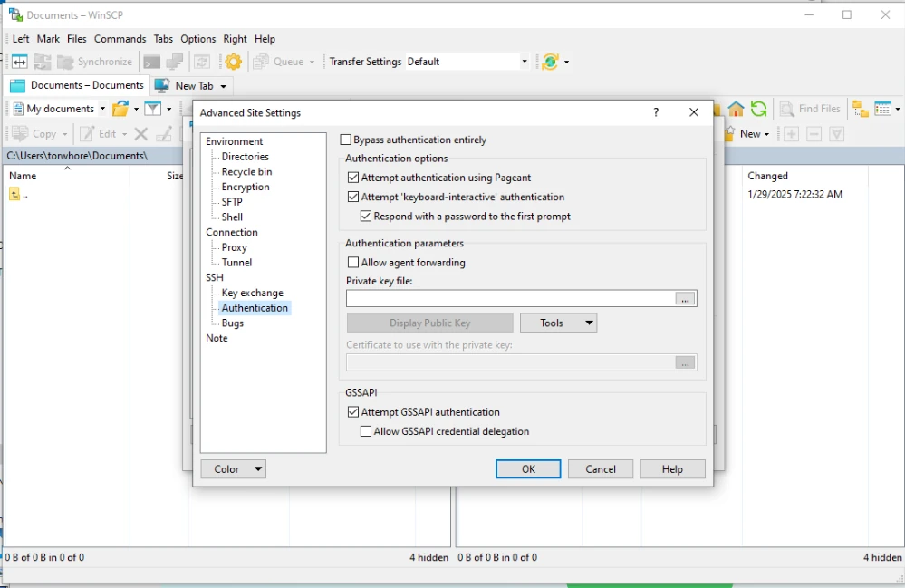Click the compare directories icon
Screen dimensions: 905x588
(19, 62)
